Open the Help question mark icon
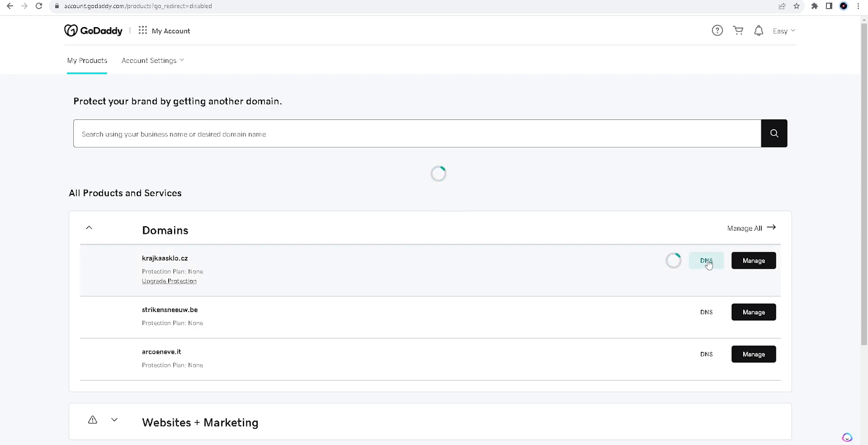Screen dimensions: 868x445 point(717,30)
